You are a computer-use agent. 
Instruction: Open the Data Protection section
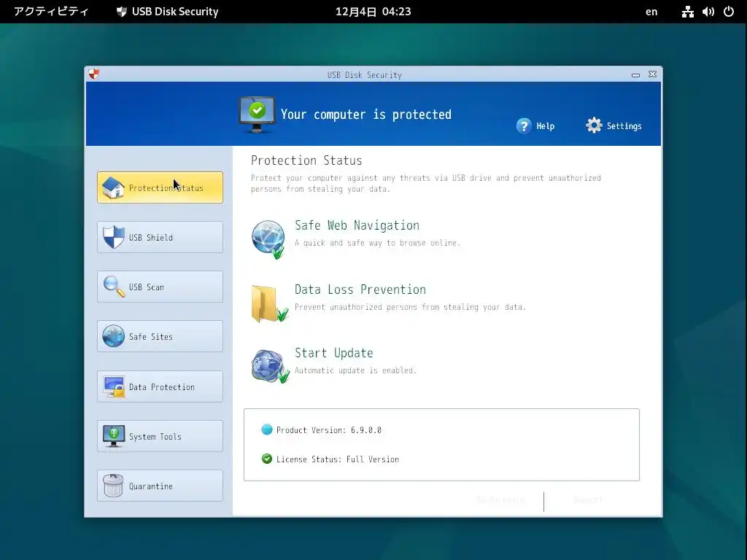pos(160,386)
